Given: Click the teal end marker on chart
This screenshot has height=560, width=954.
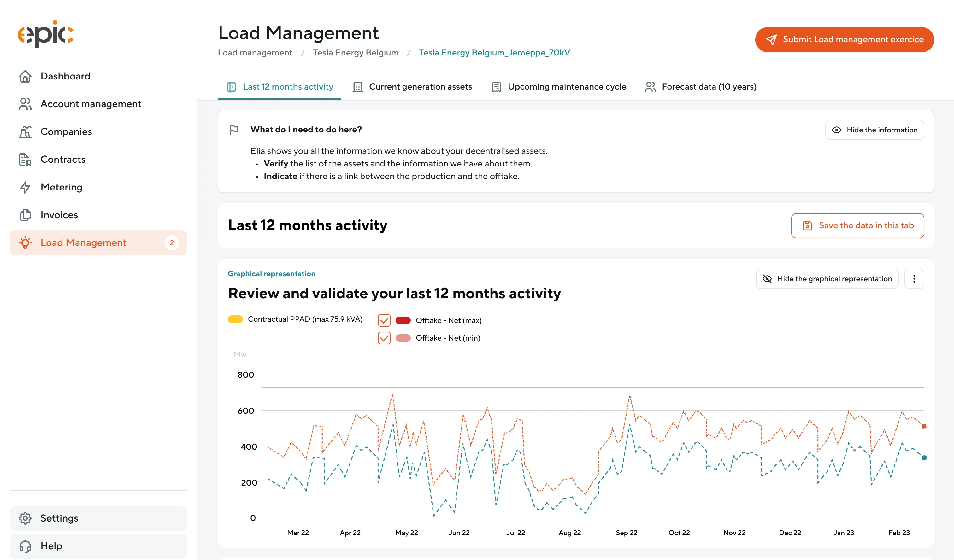Looking at the screenshot, I should (x=924, y=458).
